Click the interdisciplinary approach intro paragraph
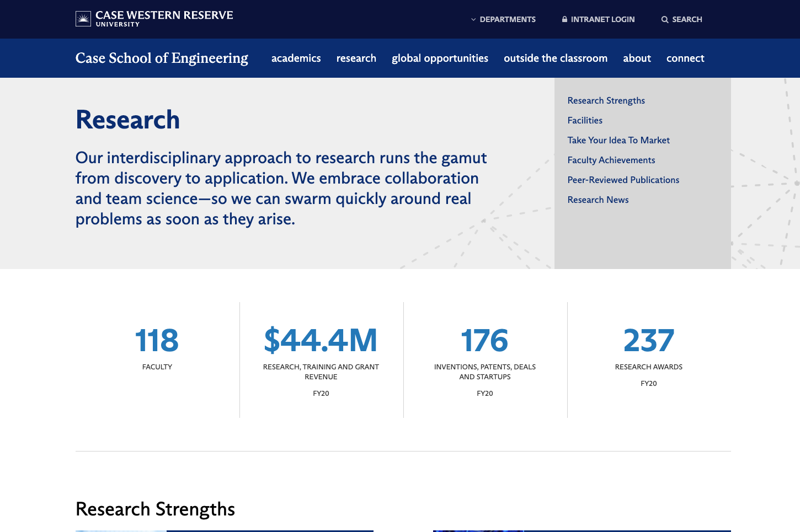 point(281,189)
